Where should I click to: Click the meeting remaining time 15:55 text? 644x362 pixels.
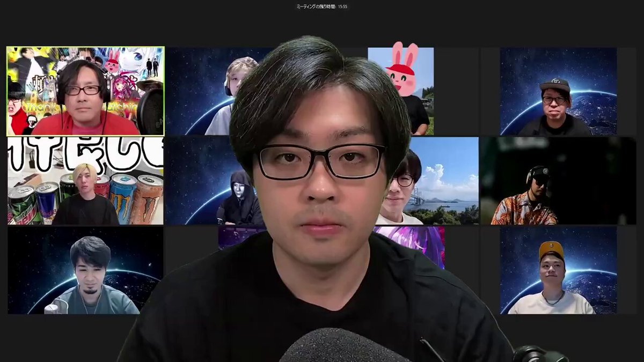(322, 6)
